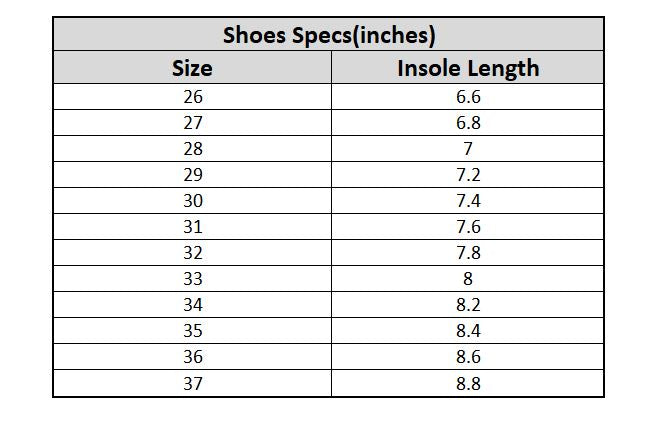Select the size 31 cell
The image size is (665, 434).
point(193,227)
